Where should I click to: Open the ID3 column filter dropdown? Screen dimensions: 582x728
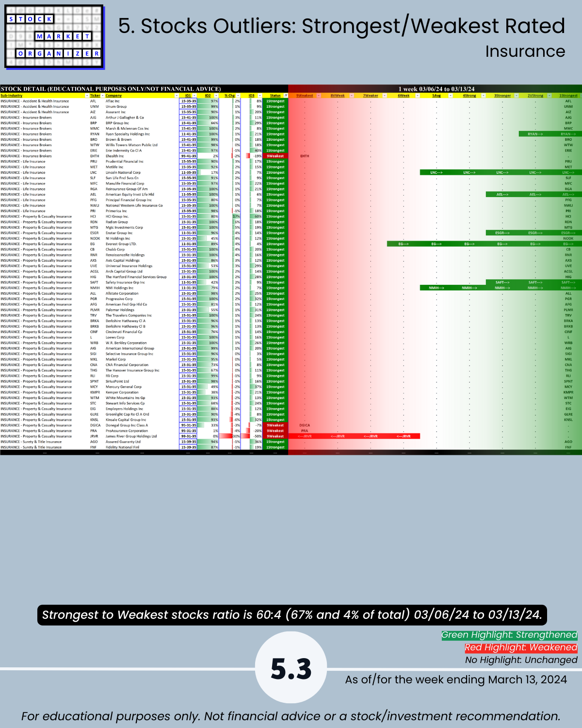[260, 96]
